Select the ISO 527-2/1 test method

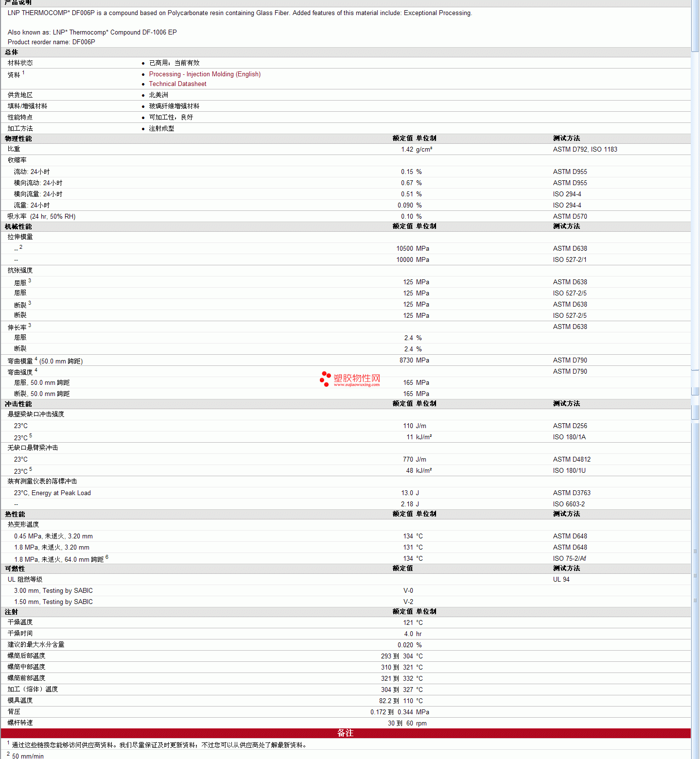[570, 260]
